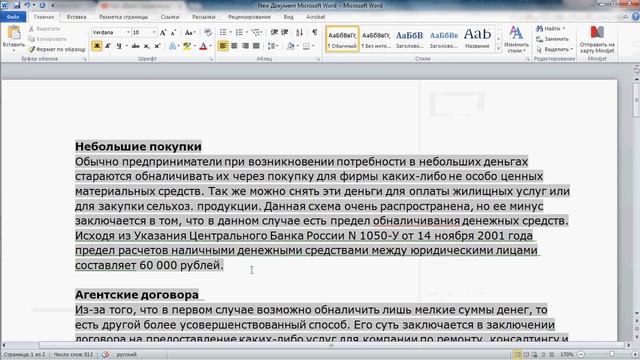Screen dimensions: 640x360
Task: Click the Multilevel list icon
Action: tap(256, 32)
